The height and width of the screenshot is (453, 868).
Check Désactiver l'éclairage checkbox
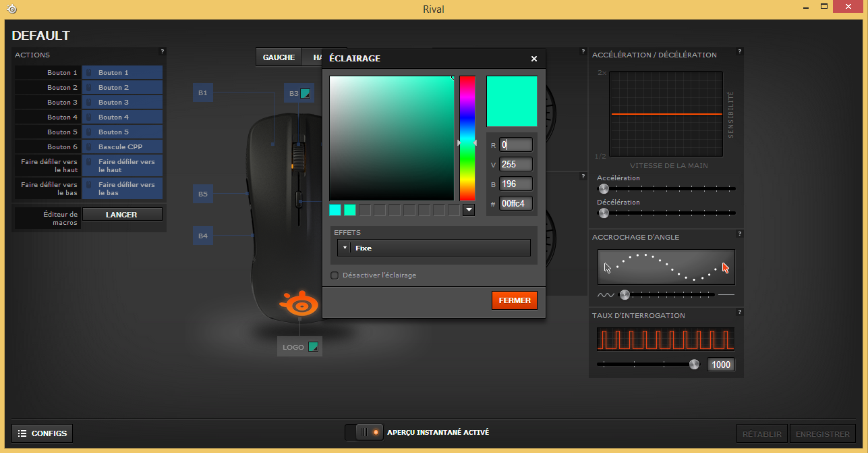click(x=335, y=275)
